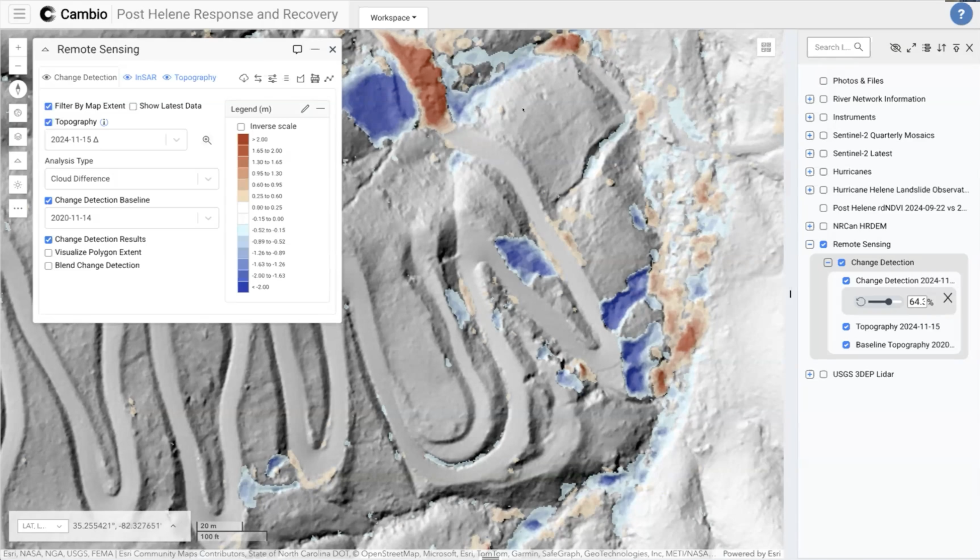Click the hide-all-layers crossed eye icon
This screenshot has height=560, width=980.
point(895,48)
